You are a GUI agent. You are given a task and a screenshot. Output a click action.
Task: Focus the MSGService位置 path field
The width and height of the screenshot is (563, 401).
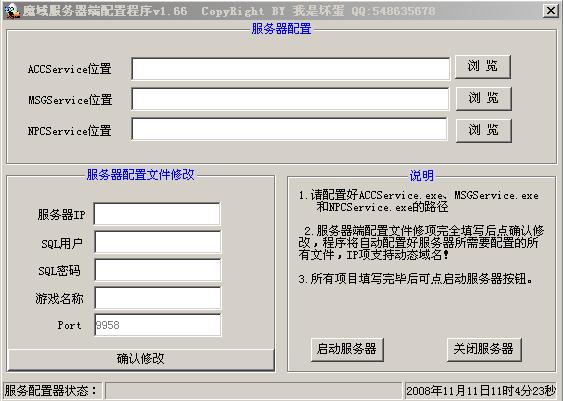[x=290, y=99]
